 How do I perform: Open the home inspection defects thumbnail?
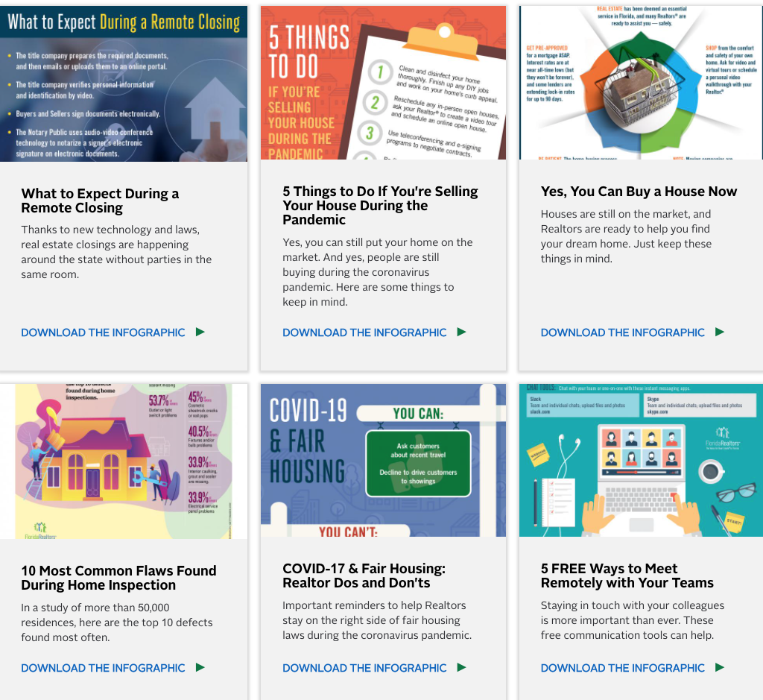click(124, 461)
